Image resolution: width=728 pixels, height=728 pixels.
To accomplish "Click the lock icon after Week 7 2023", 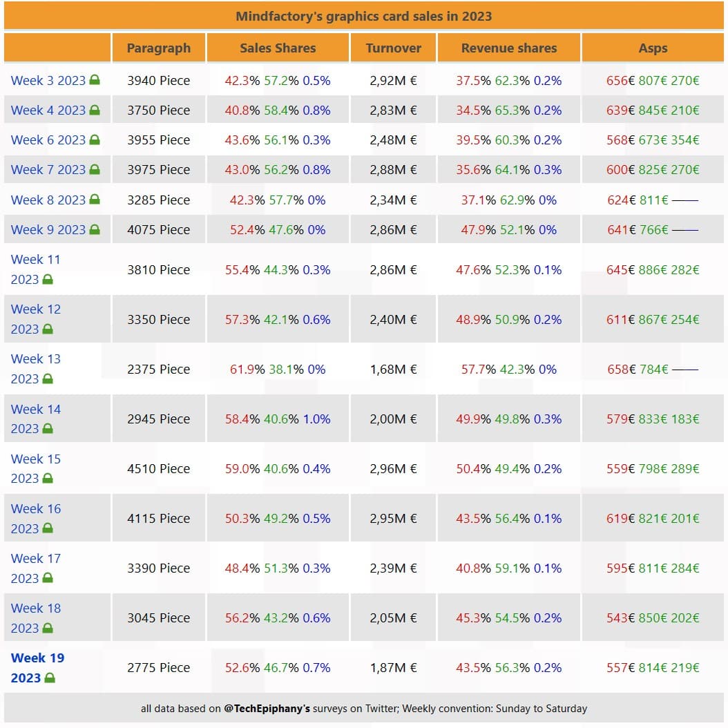I will 95,170.
